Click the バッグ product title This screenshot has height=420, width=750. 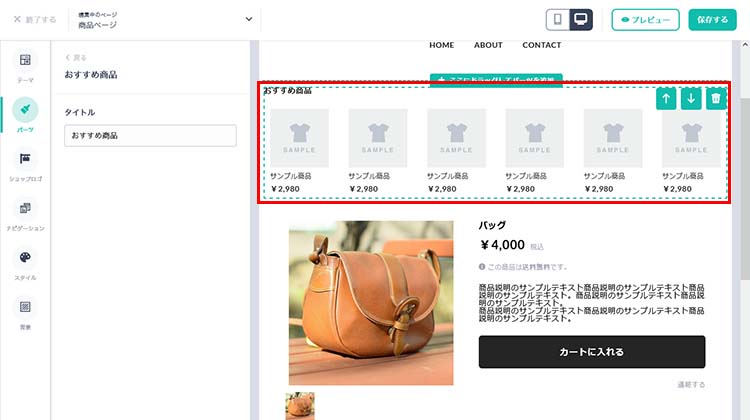492,225
